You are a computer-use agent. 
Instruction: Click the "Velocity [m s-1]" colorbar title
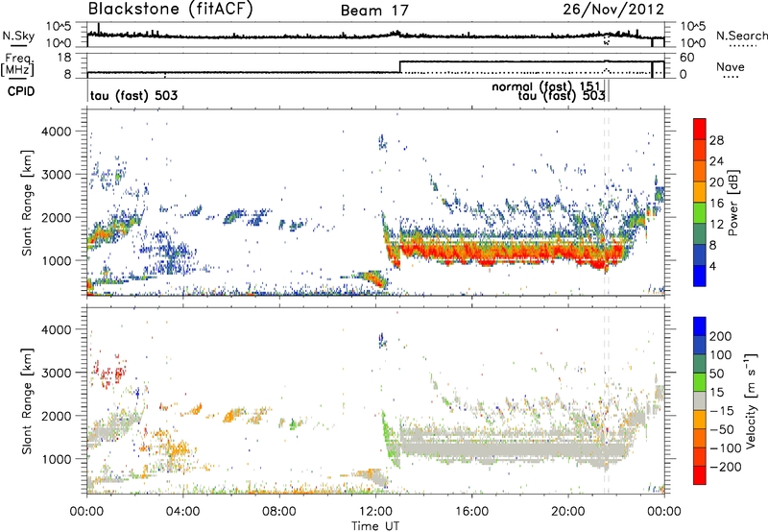pos(751,400)
